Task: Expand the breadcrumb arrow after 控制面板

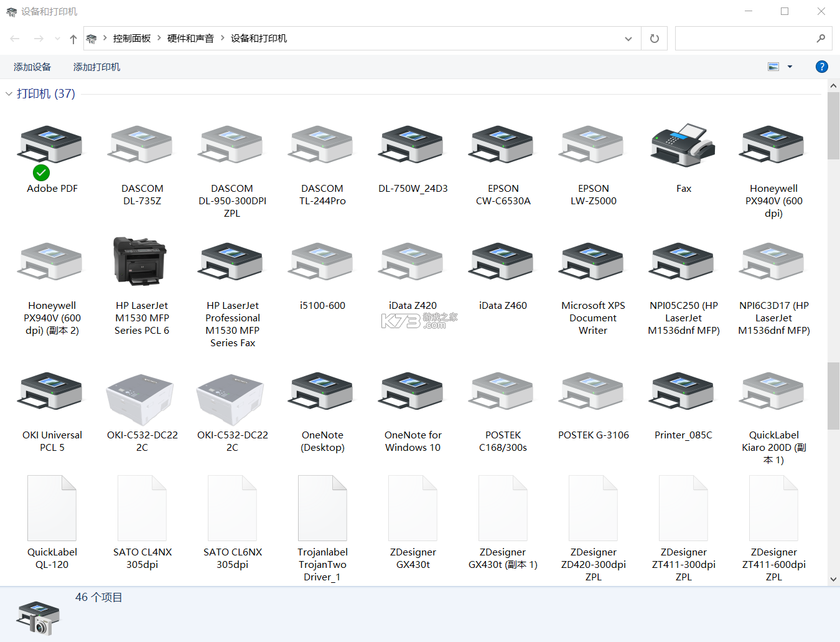Action: point(159,38)
